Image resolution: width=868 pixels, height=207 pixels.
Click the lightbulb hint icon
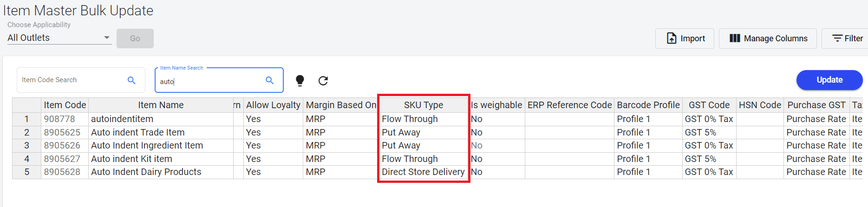300,81
